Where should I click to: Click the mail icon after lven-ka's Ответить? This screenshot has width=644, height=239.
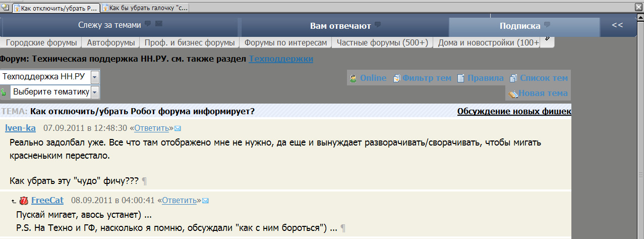[x=178, y=128]
